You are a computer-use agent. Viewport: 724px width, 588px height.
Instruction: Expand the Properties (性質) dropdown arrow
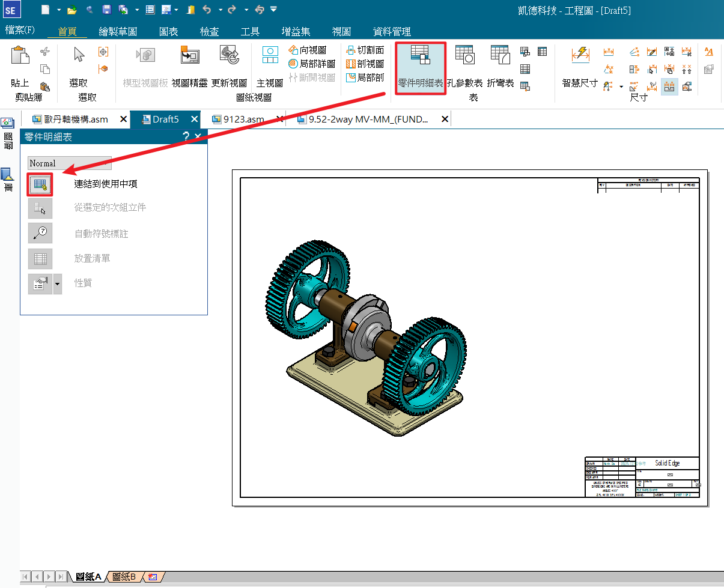pos(58,283)
